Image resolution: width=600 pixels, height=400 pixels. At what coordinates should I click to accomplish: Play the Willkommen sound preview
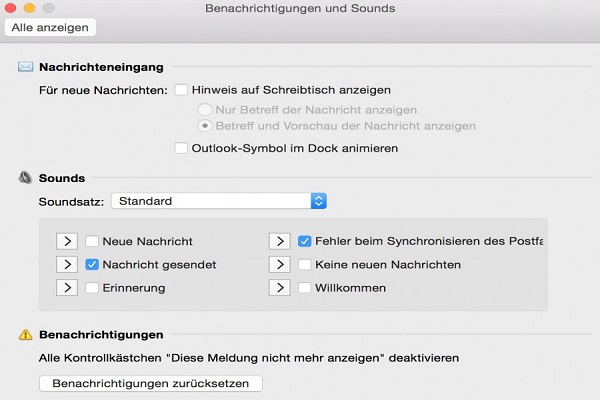pyautogui.click(x=280, y=288)
